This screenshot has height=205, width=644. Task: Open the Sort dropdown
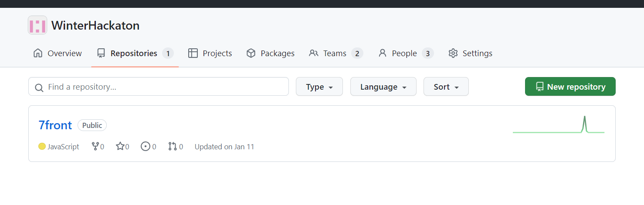446,87
